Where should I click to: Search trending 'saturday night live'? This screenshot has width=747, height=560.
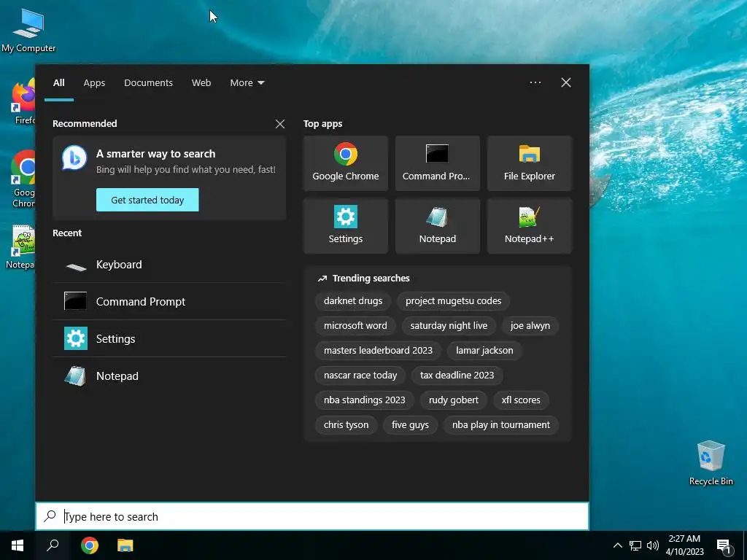tap(449, 326)
